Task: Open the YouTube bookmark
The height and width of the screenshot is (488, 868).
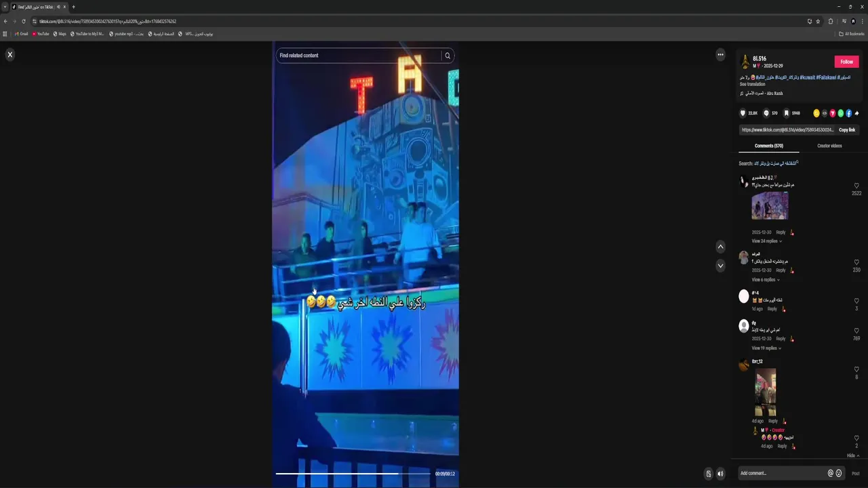Action: tap(41, 34)
